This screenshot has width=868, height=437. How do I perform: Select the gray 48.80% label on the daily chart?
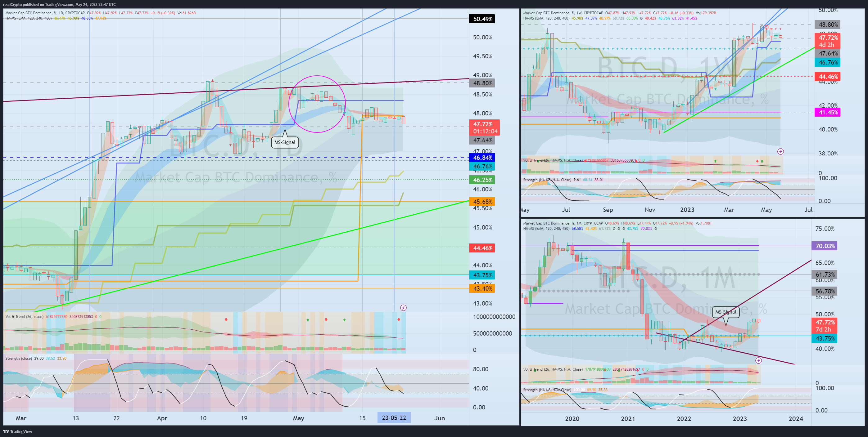point(482,83)
